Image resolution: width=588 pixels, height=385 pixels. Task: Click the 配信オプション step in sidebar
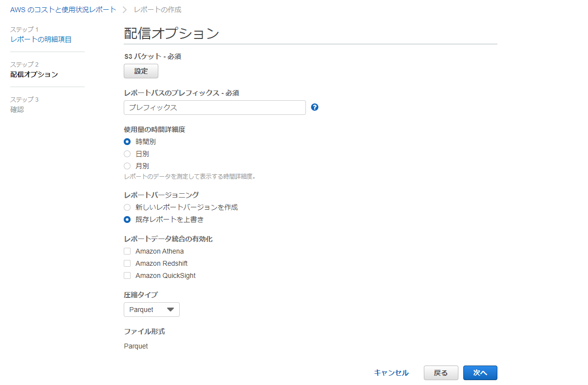[34, 74]
